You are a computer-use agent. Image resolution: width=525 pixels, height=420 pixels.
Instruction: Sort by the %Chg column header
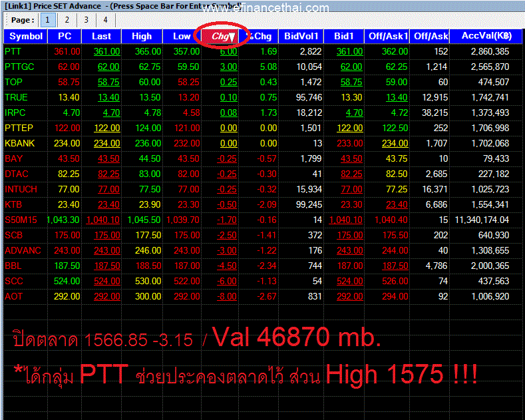pyautogui.click(x=258, y=36)
